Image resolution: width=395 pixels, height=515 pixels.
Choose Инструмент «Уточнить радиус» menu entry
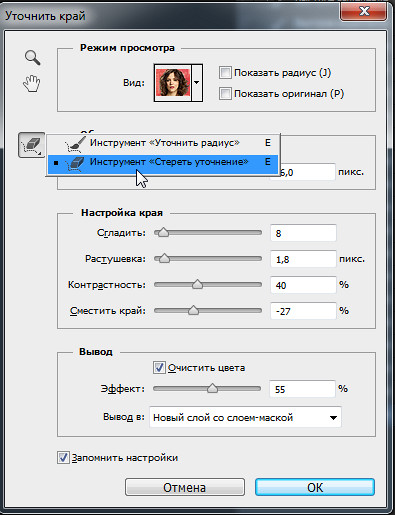pos(163,143)
